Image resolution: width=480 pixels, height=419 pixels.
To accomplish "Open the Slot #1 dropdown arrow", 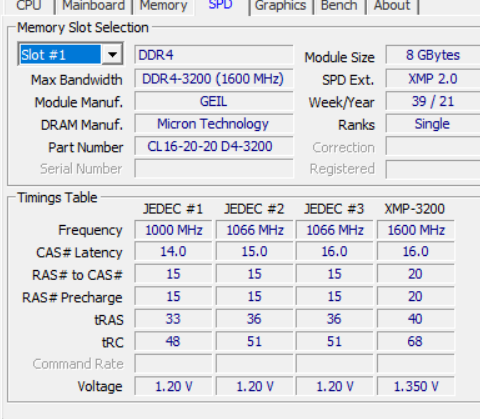I will 112,54.
